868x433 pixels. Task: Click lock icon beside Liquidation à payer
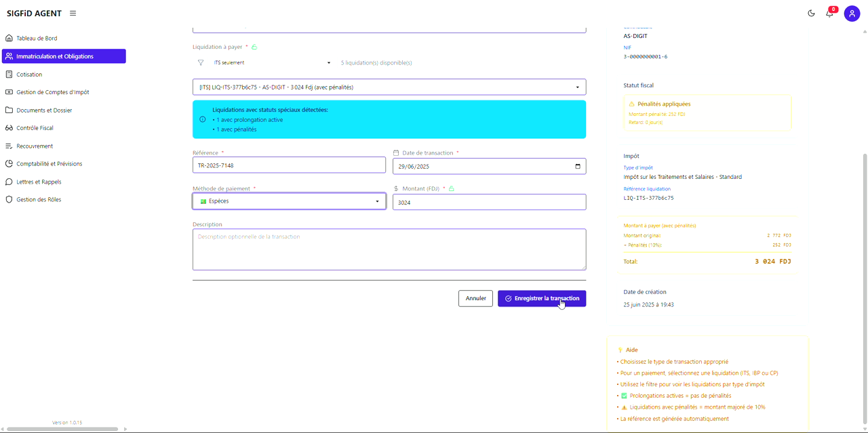tap(254, 47)
